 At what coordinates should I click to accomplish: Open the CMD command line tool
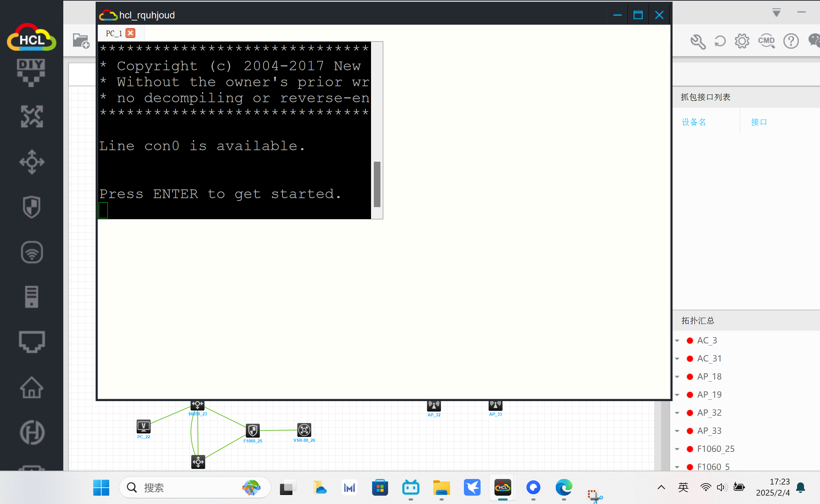766,41
